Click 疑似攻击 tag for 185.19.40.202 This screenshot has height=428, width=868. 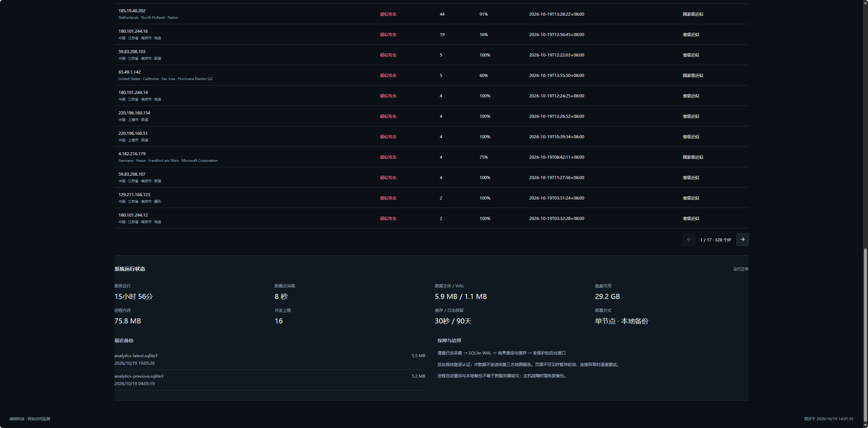[x=388, y=14]
